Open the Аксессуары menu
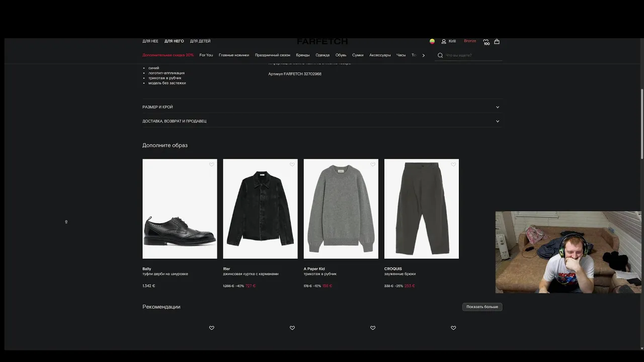The height and width of the screenshot is (362, 644). [x=380, y=55]
